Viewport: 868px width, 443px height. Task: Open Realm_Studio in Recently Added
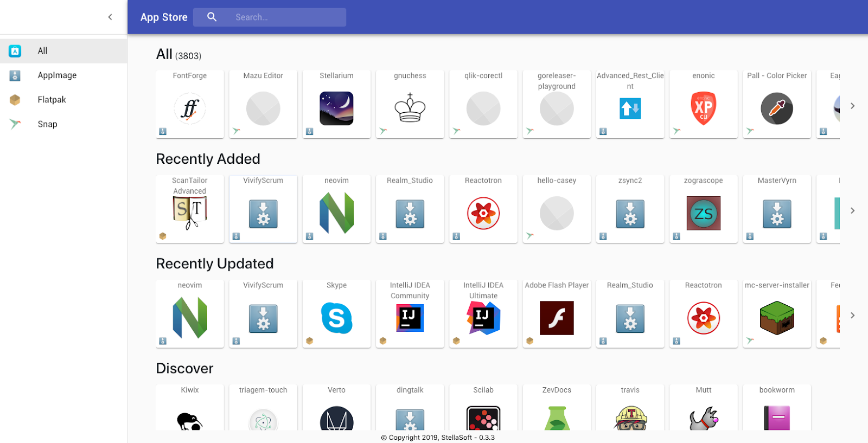click(410, 209)
